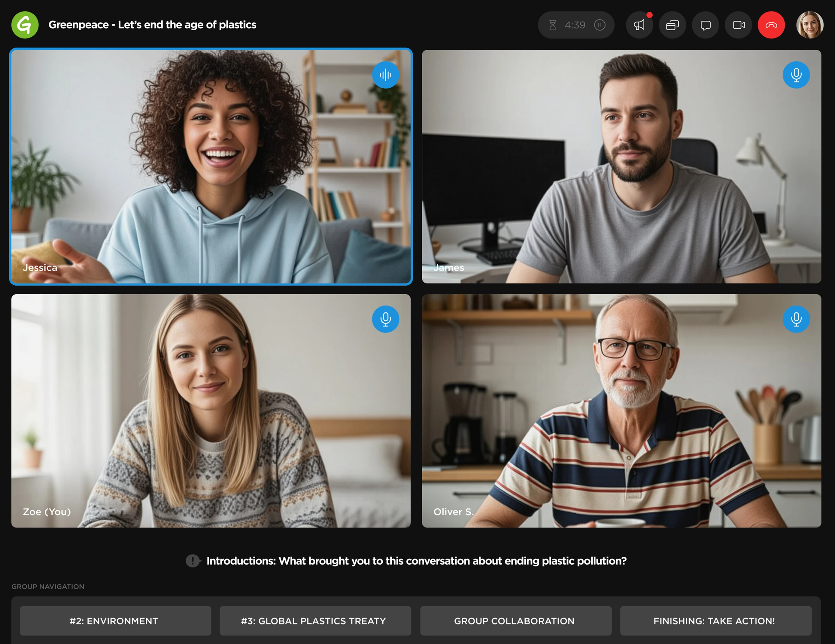Switch to #3: Global Plastics Treaty
This screenshot has width=835, height=644.
(315, 621)
